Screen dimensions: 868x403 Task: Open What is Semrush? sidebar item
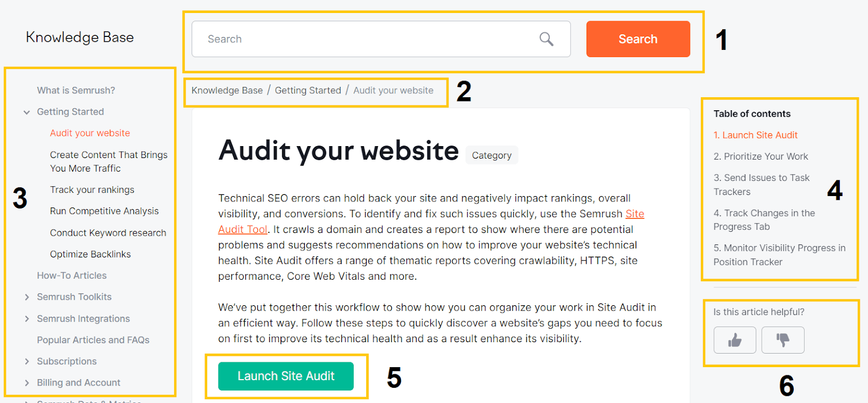pos(76,91)
